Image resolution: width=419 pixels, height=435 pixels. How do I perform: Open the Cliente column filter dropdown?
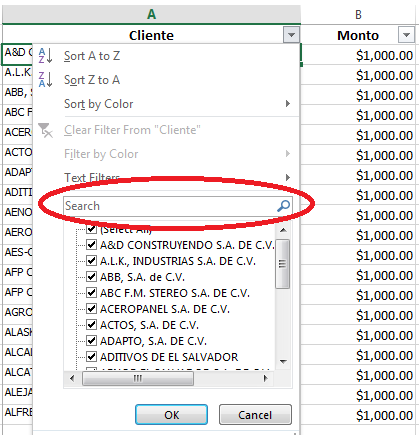pos(291,35)
